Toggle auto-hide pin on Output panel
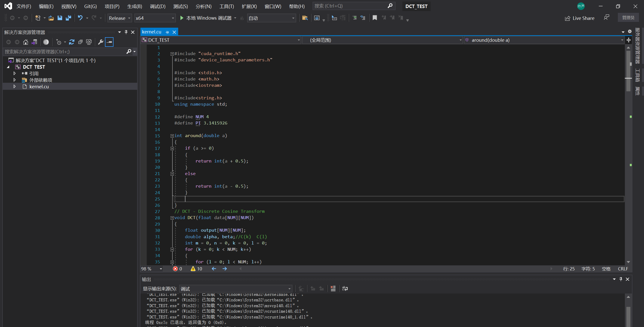The image size is (644, 327). click(x=621, y=279)
